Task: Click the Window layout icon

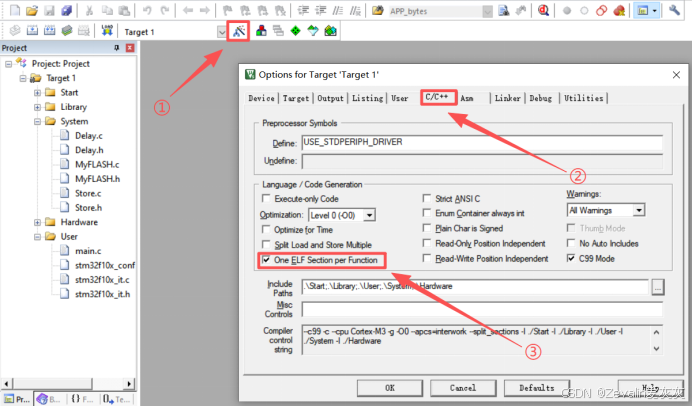Action: point(643,10)
